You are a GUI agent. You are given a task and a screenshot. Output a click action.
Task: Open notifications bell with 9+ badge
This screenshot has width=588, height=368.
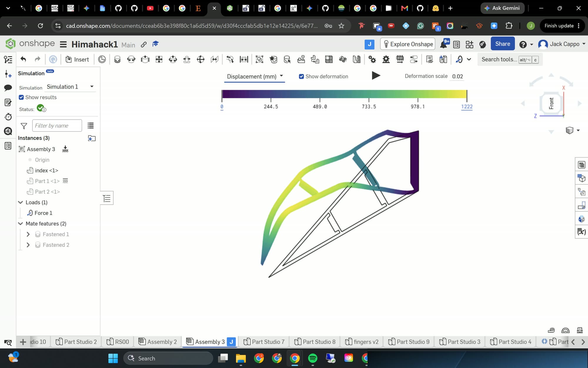point(444,44)
